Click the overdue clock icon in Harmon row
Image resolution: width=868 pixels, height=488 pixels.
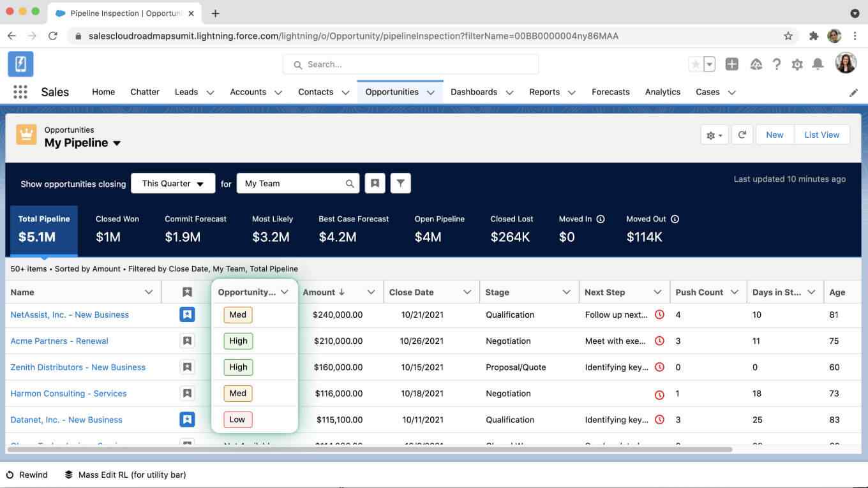click(x=659, y=395)
